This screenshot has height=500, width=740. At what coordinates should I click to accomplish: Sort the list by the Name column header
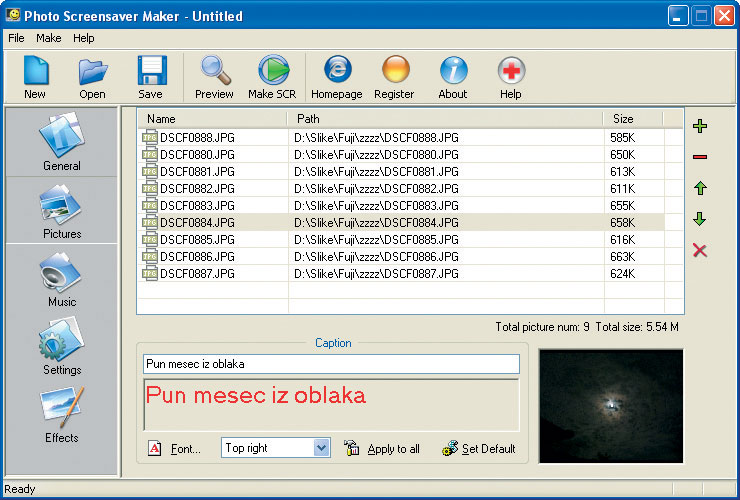[x=212, y=119]
